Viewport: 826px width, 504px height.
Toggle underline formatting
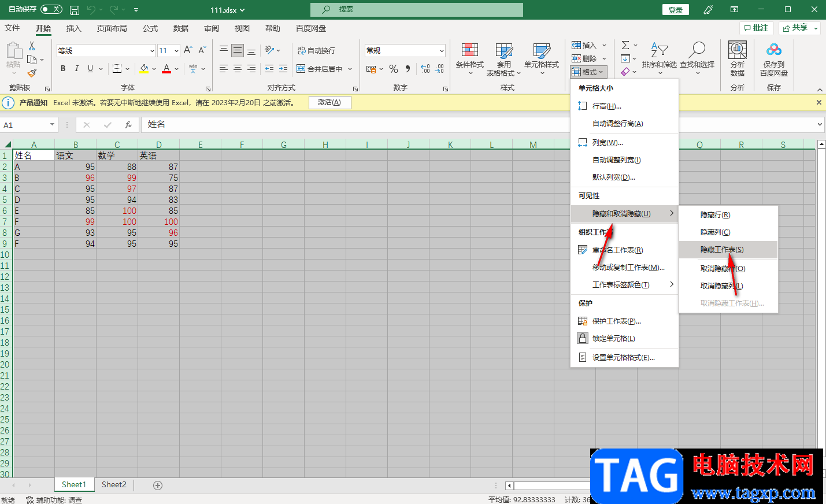click(x=91, y=69)
